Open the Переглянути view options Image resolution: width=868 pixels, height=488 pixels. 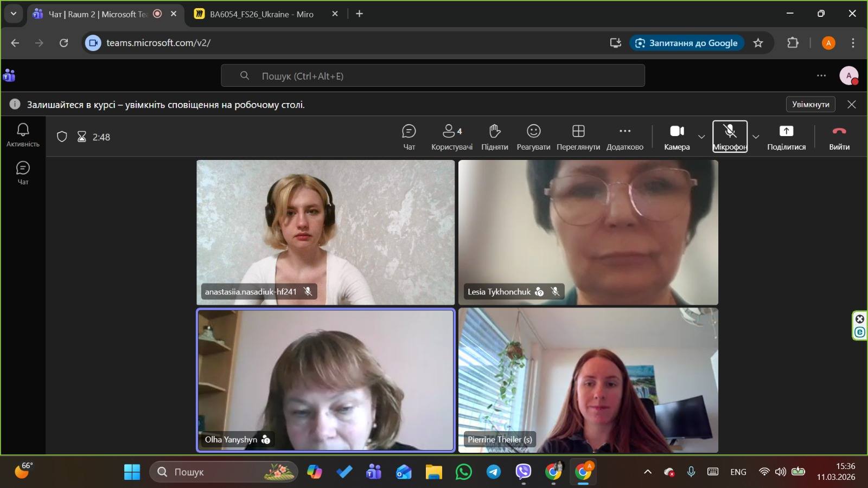point(578,137)
